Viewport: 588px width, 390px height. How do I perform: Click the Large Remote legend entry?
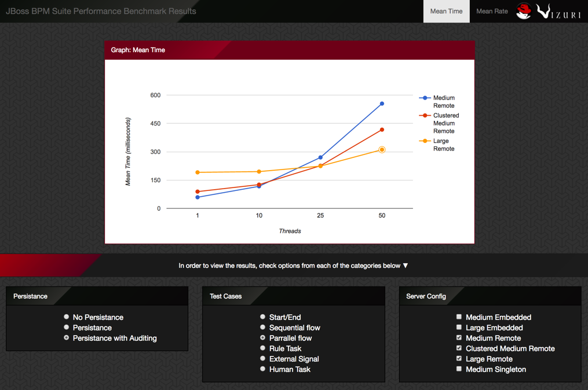pos(437,145)
